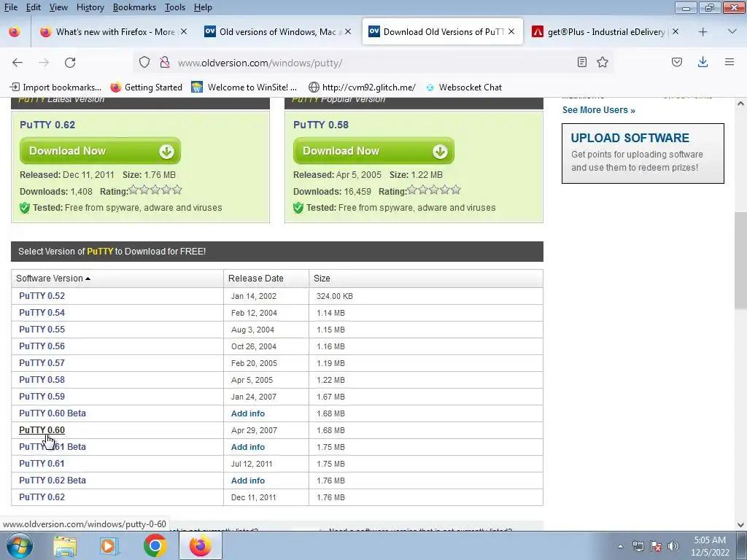Switch to Old versions of Windows tab

coord(279,32)
